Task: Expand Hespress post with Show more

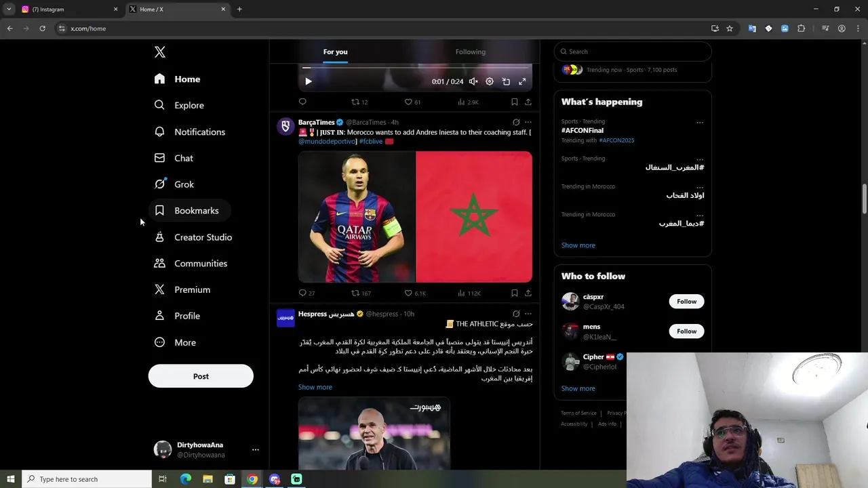Action: pyautogui.click(x=315, y=387)
